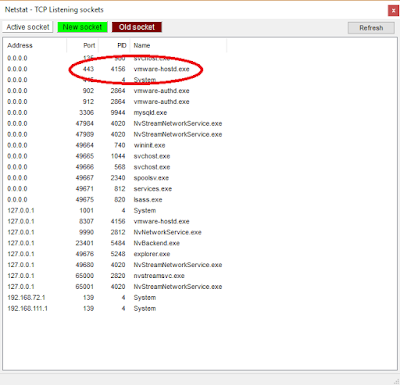Select the NvNetworkService.exe row
400x385 pixels.
115,232
